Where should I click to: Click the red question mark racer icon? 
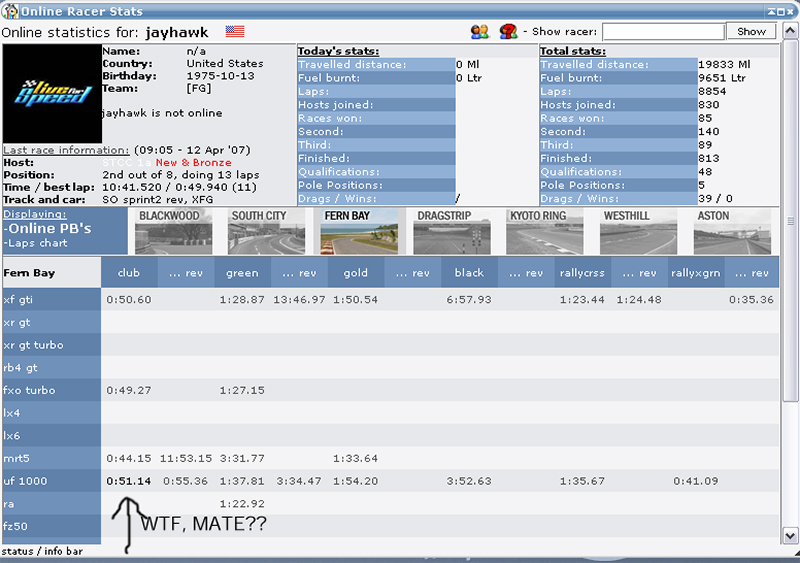click(x=508, y=32)
